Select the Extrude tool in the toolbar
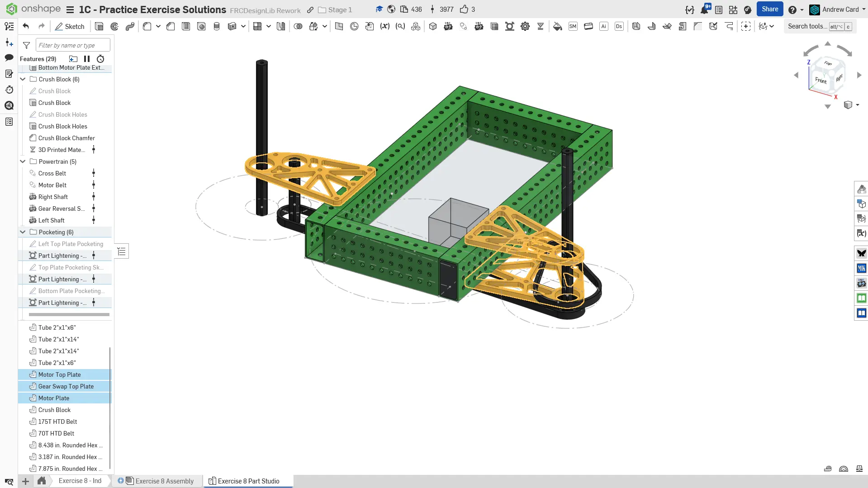The image size is (868, 488). click(99, 26)
